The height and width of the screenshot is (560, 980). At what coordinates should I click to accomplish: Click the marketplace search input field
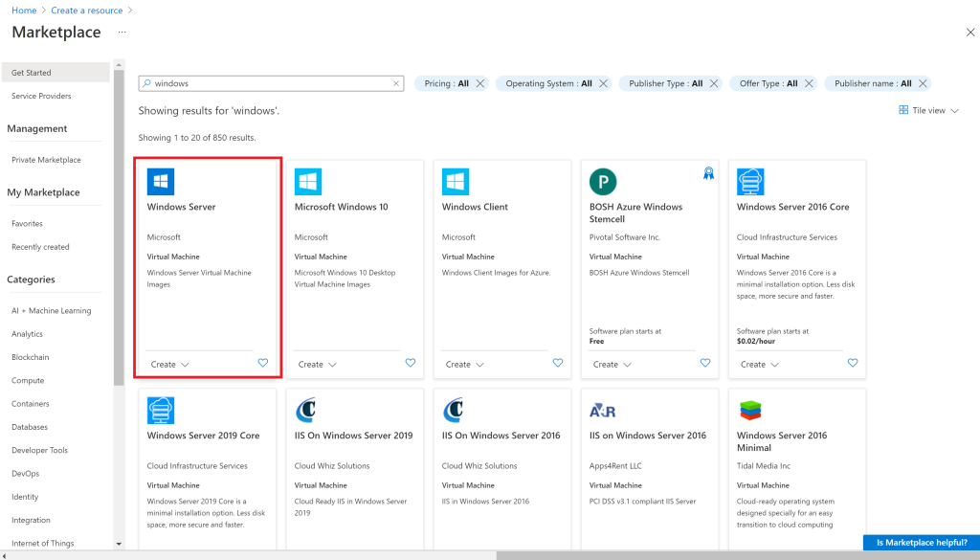coord(271,83)
